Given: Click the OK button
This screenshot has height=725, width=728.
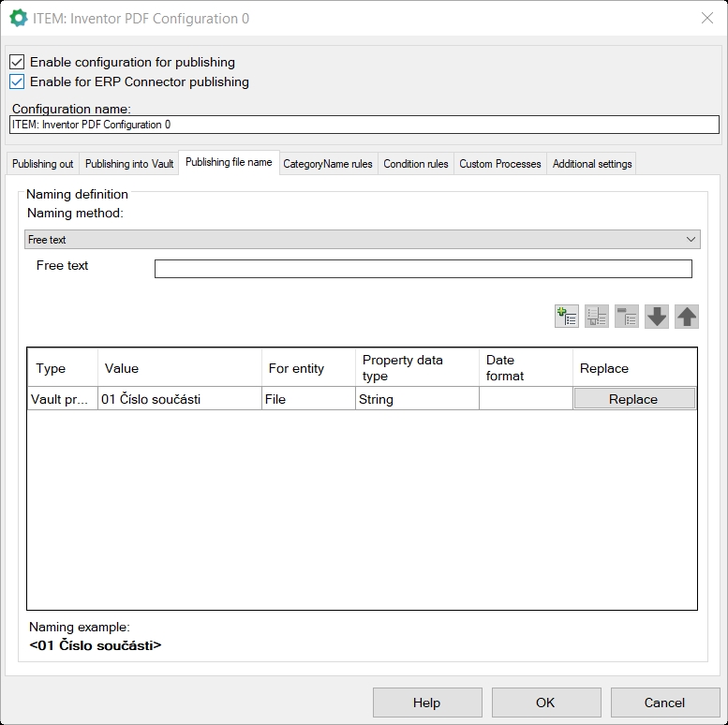Looking at the screenshot, I should click(x=545, y=703).
